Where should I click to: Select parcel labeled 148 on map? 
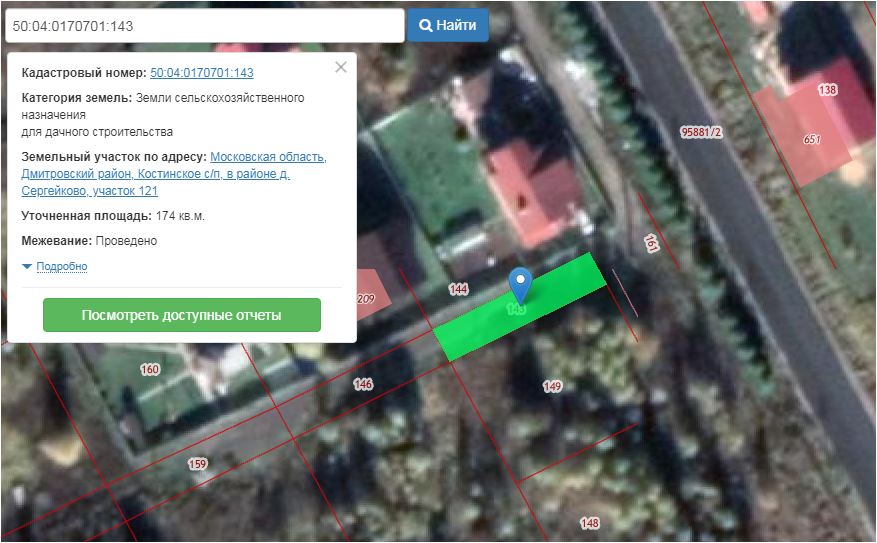click(x=589, y=523)
